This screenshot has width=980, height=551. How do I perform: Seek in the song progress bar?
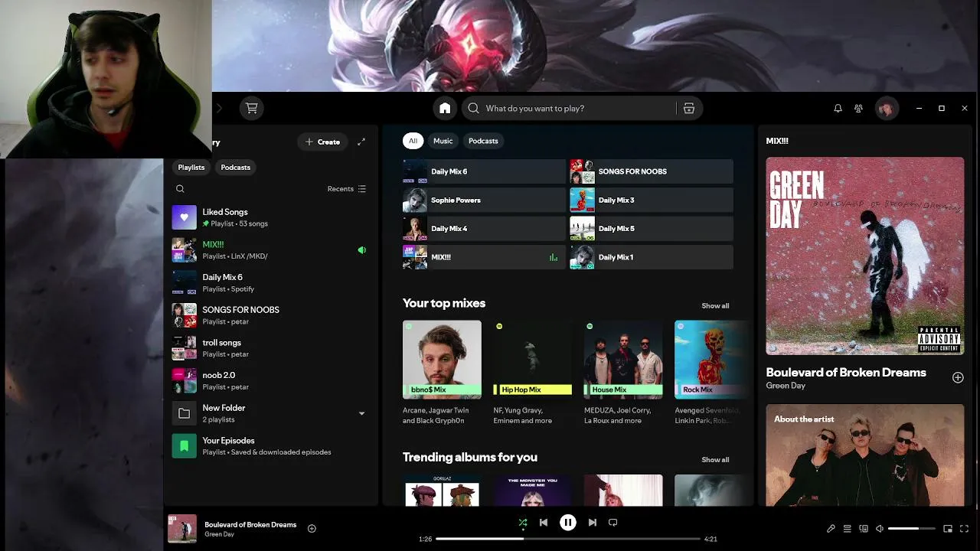coord(568,539)
